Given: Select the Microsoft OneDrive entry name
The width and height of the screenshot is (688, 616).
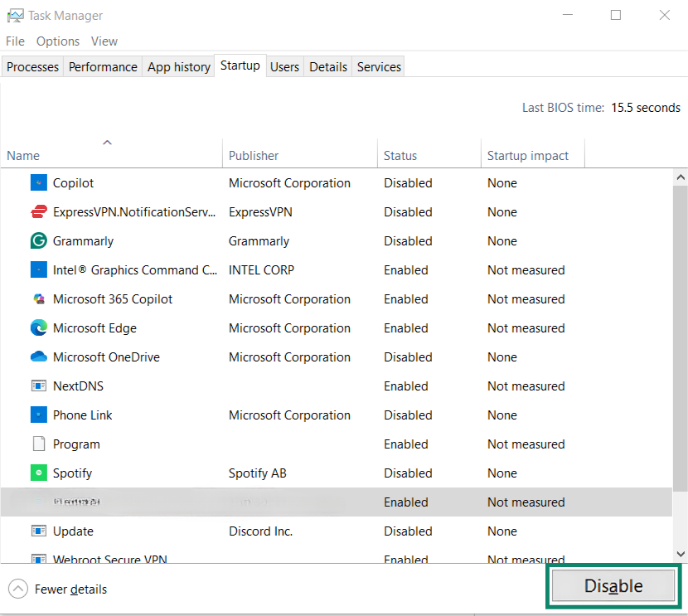Looking at the screenshot, I should 106,357.
